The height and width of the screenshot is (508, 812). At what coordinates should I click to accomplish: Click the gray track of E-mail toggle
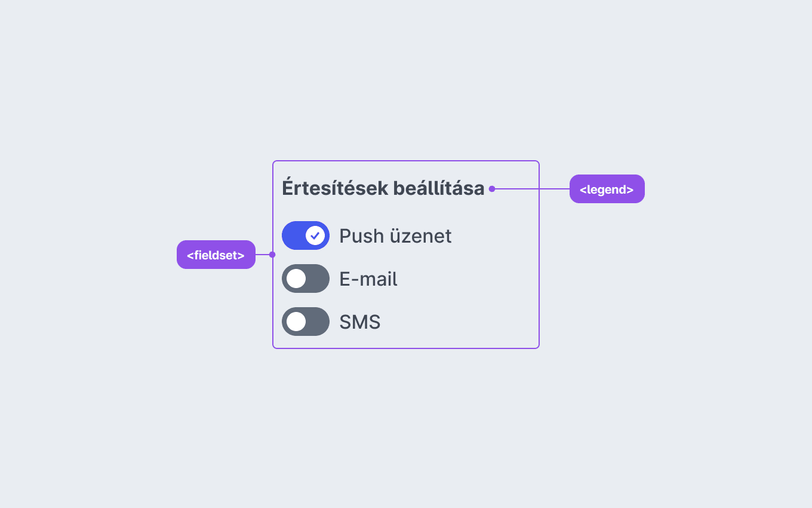[318, 279]
